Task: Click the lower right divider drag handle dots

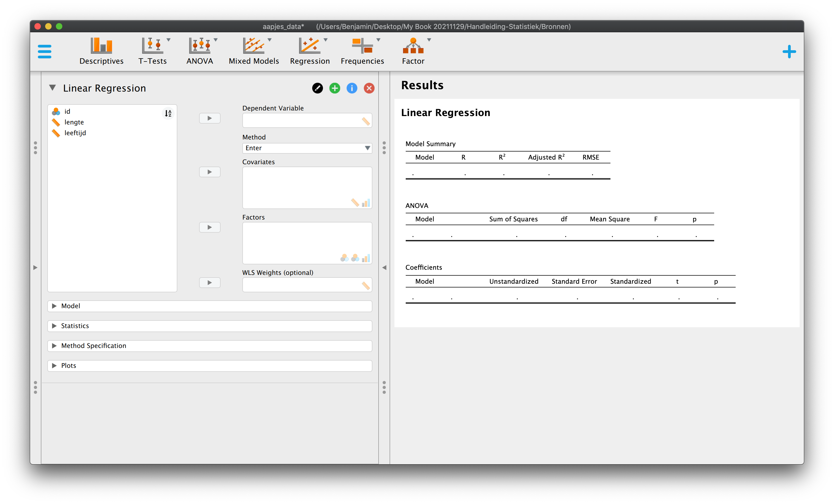Action: tap(384, 388)
